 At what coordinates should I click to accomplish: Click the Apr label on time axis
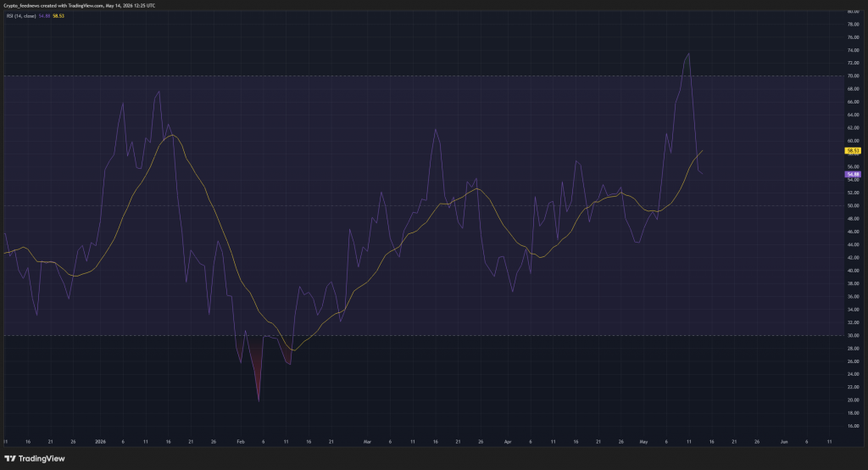point(508,442)
